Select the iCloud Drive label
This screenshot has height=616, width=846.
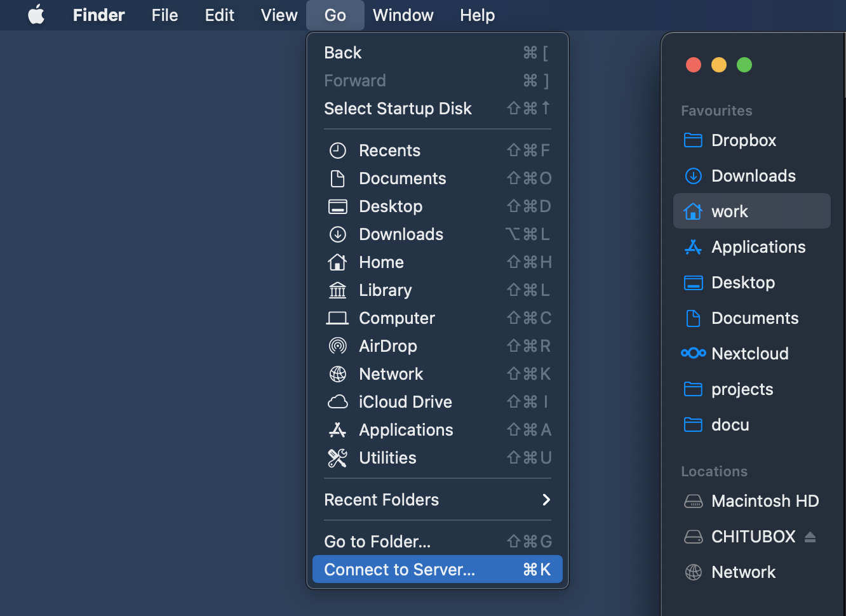click(405, 402)
